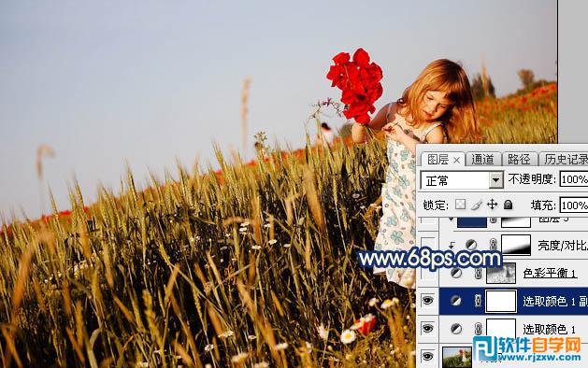Hide the 选取颜色 1 副本 layer
This screenshot has width=588, height=368.
[x=428, y=300]
